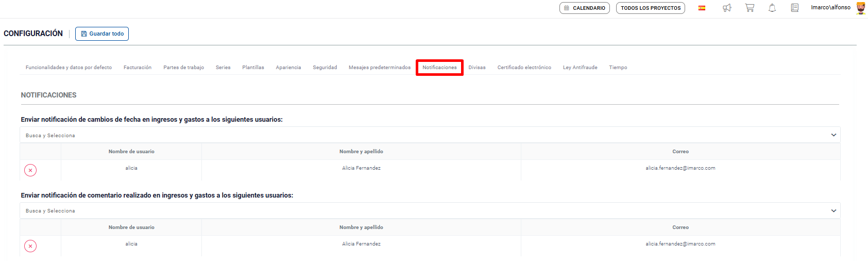This screenshot has height=261, width=868.
Task: Open the megaphone announcements icon
Action: [727, 8]
